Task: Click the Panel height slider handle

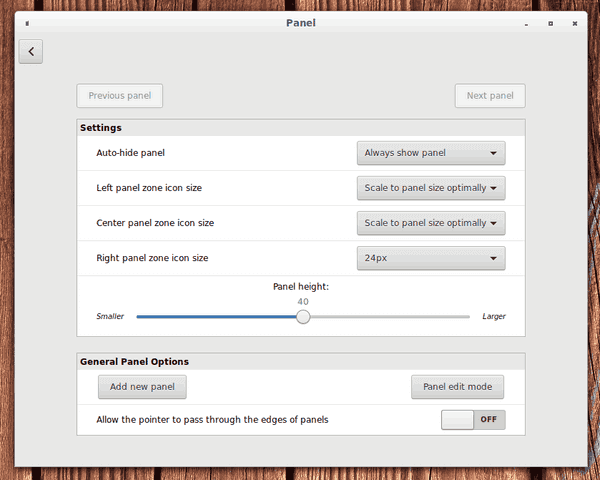Action: coord(303,317)
